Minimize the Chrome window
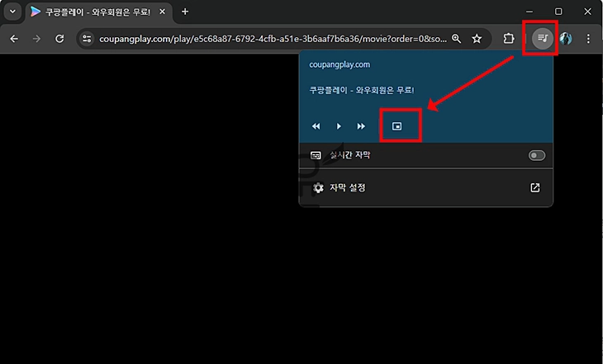 pyautogui.click(x=529, y=12)
